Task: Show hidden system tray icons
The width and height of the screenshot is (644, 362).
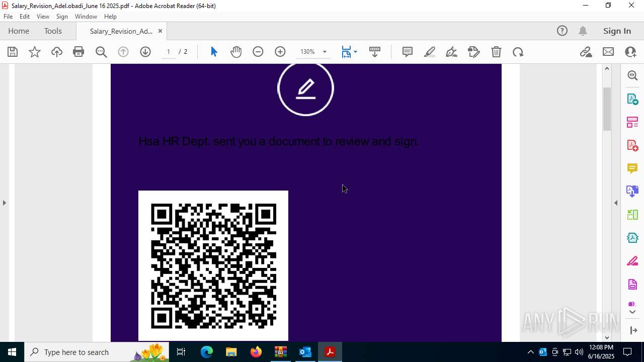Action: point(530,352)
